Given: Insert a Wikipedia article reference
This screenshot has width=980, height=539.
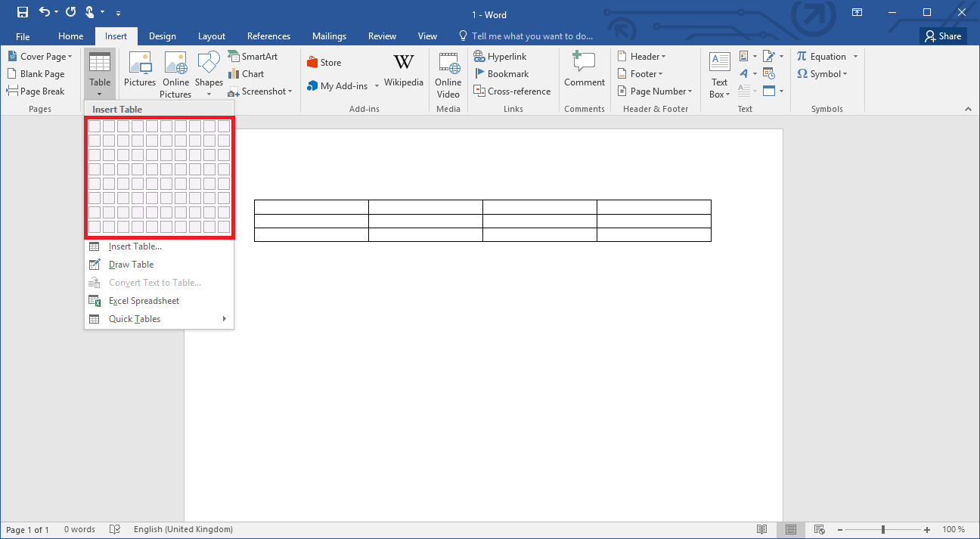Looking at the screenshot, I should [x=403, y=73].
